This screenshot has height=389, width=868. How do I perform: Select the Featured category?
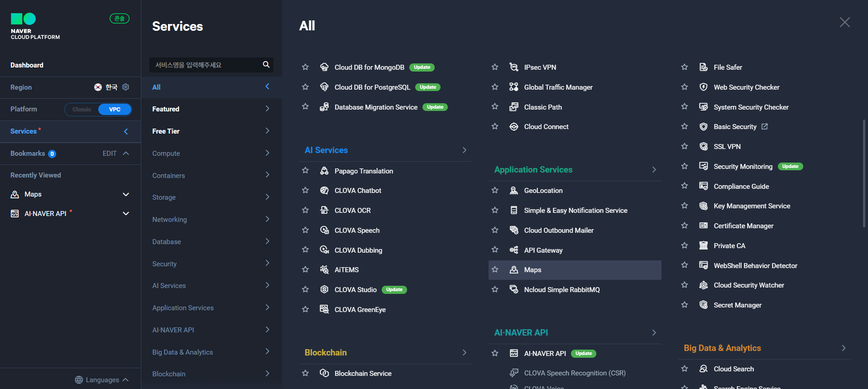(x=211, y=109)
